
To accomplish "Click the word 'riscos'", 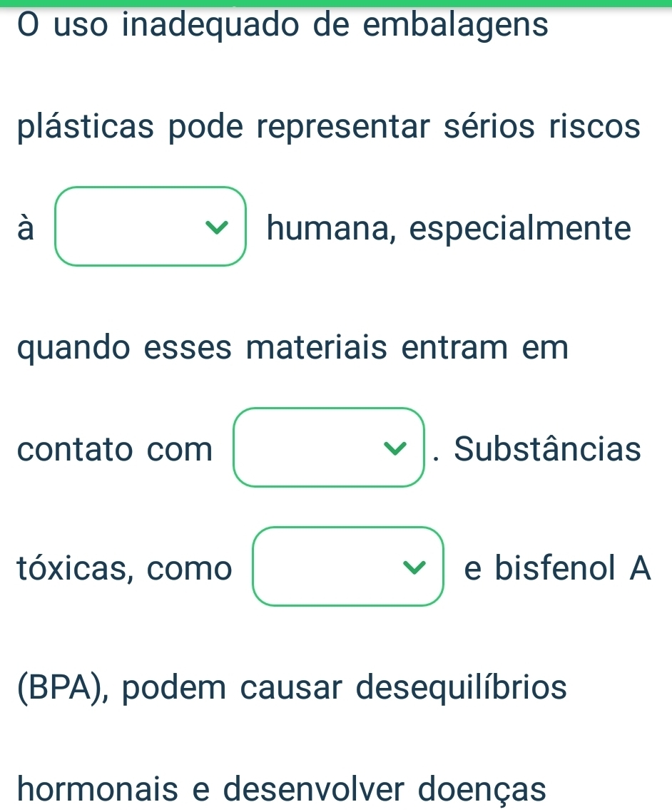I will pyautogui.click(x=595, y=126).
